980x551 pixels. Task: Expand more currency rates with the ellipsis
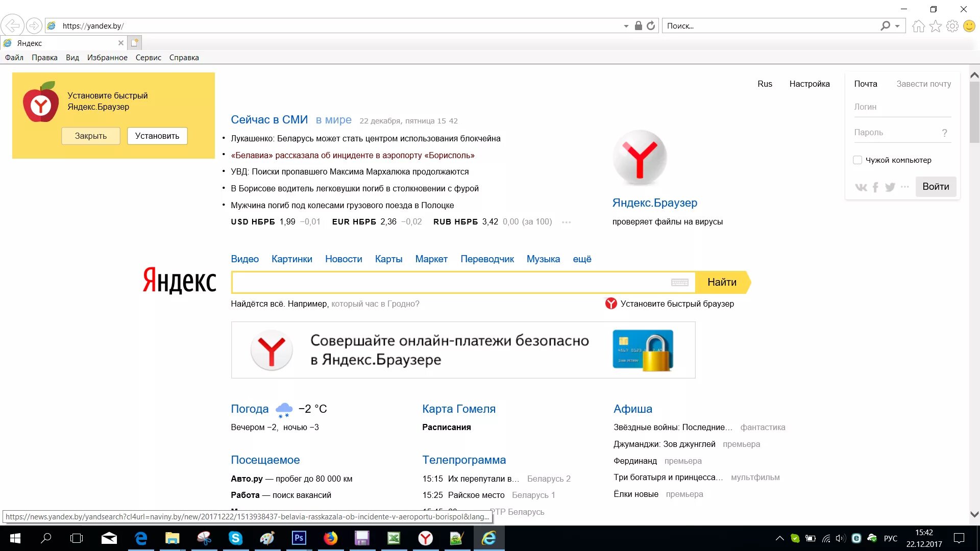pyautogui.click(x=566, y=222)
